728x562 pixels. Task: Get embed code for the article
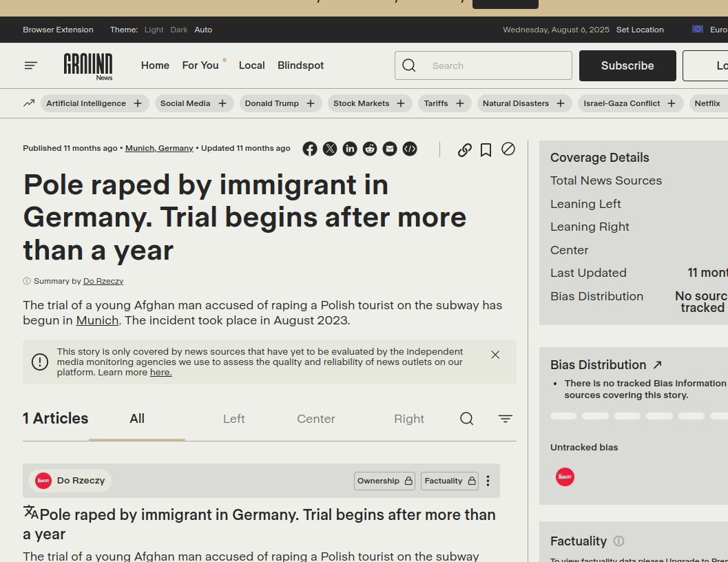pyautogui.click(x=410, y=149)
